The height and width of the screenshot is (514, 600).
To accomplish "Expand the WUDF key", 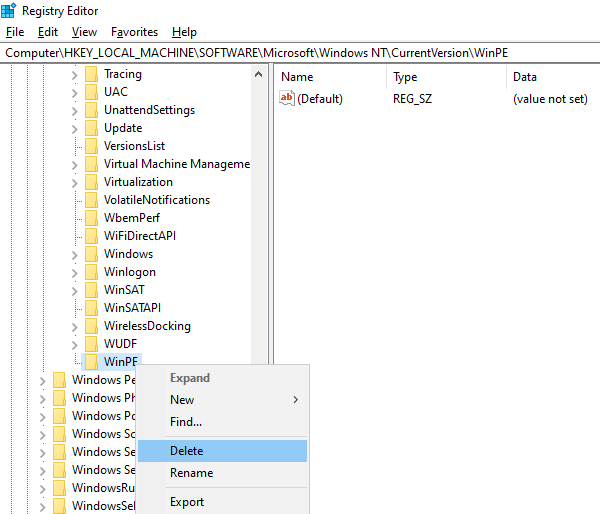I will 75,345.
